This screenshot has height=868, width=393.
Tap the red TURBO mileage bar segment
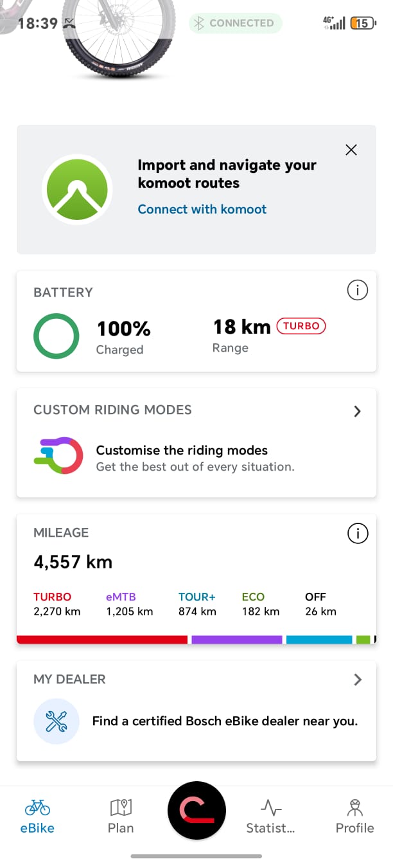(102, 640)
